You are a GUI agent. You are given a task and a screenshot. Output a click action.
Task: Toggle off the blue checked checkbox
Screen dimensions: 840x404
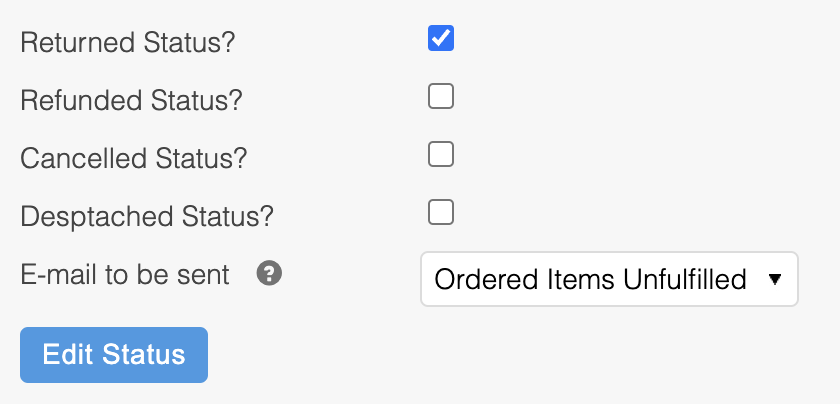441,38
